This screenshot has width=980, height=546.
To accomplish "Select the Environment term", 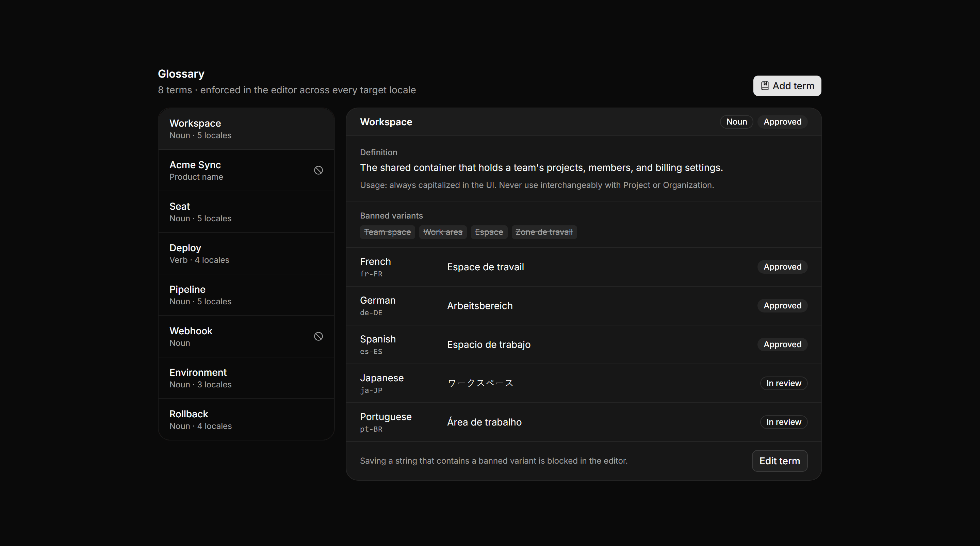I will click(x=246, y=378).
